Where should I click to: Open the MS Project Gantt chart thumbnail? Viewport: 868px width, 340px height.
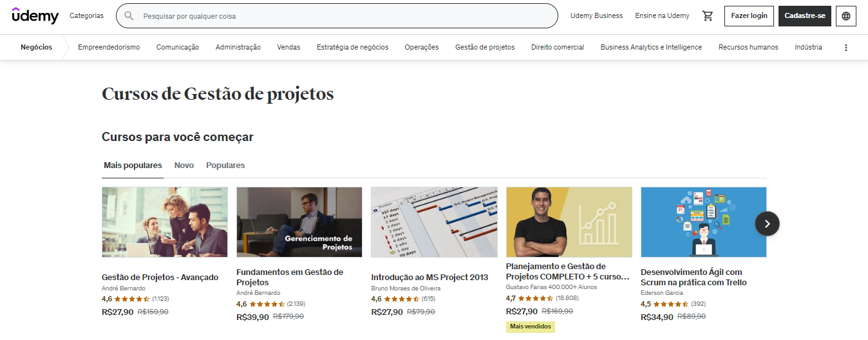434,222
